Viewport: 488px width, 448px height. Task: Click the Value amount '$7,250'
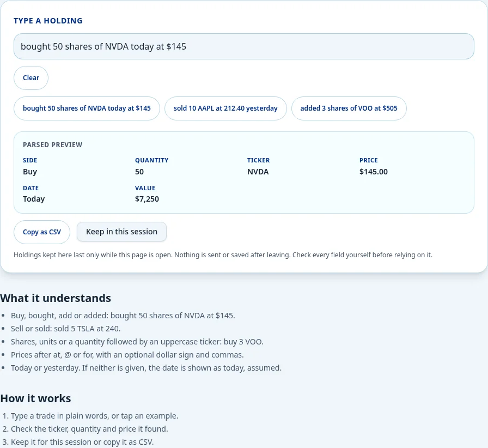(147, 199)
